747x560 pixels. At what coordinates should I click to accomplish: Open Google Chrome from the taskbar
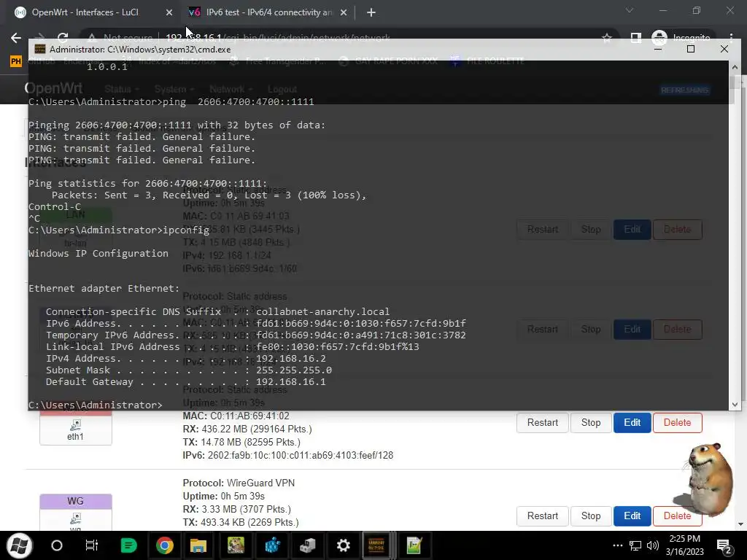[164, 545]
